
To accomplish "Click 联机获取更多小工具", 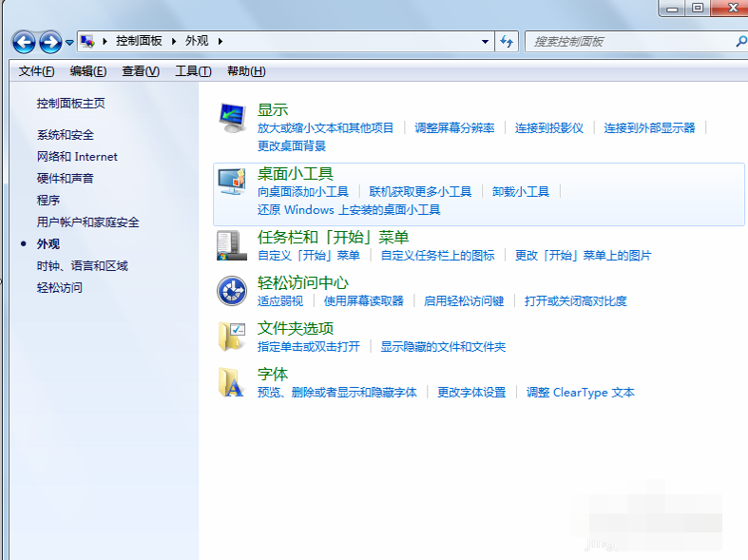I will [420, 192].
